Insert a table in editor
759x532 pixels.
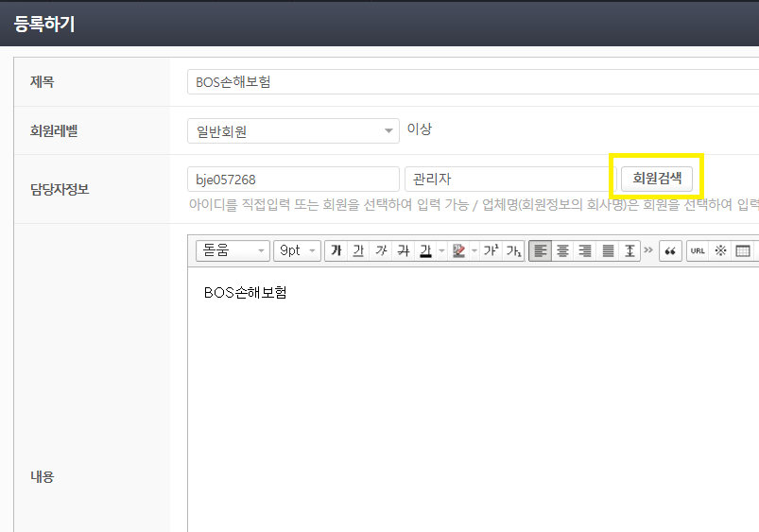pos(743,250)
